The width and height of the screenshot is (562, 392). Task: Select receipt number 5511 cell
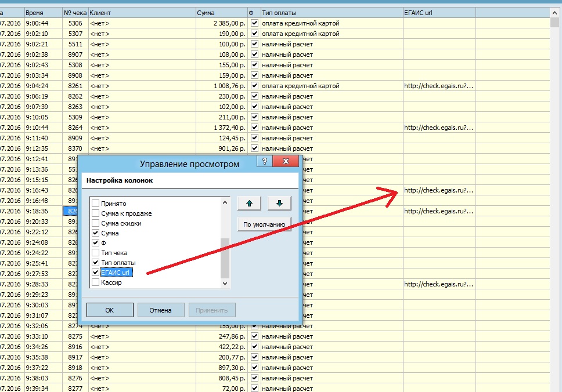coord(75,44)
